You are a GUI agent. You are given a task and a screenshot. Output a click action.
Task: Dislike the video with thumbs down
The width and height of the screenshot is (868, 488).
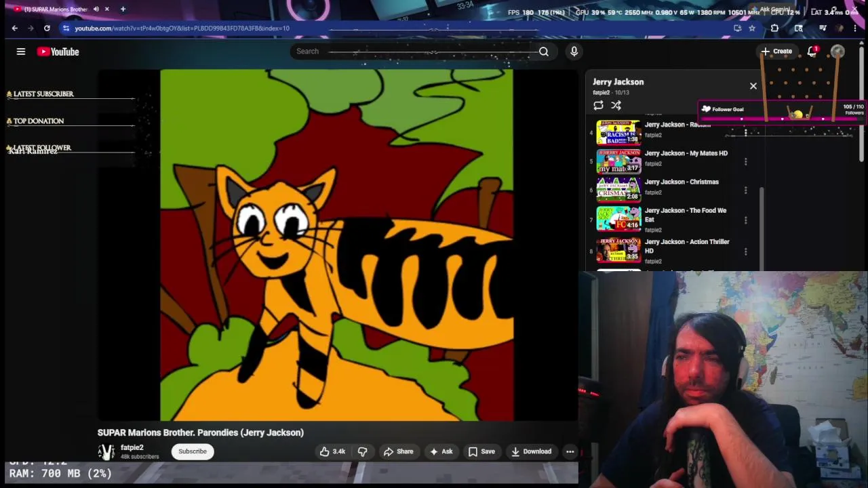coord(362,451)
